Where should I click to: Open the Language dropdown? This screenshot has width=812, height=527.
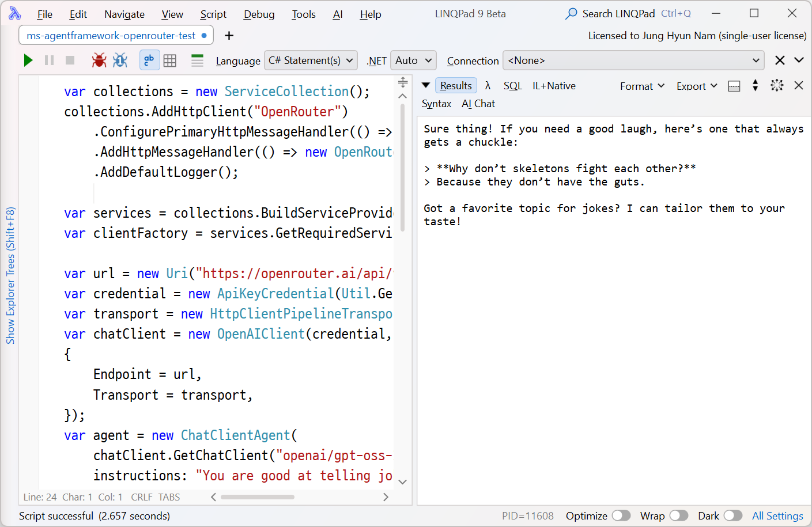tap(311, 60)
